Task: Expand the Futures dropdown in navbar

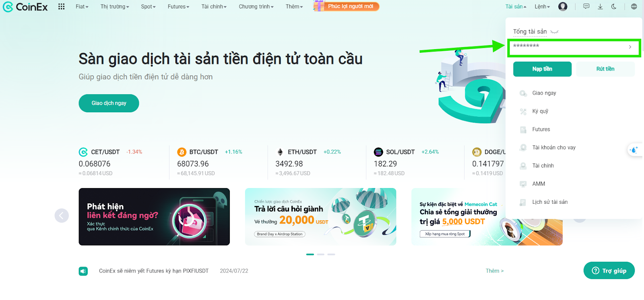Action: pos(178,6)
